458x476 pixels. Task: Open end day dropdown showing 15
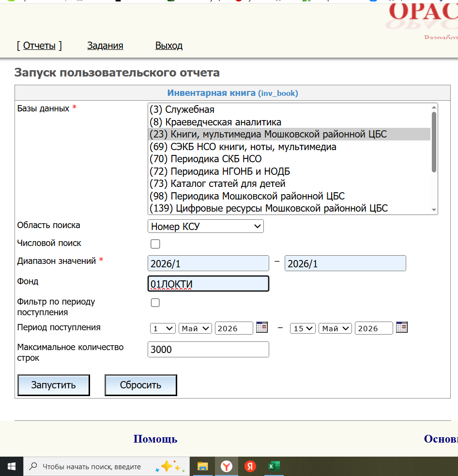pos(303,328)
